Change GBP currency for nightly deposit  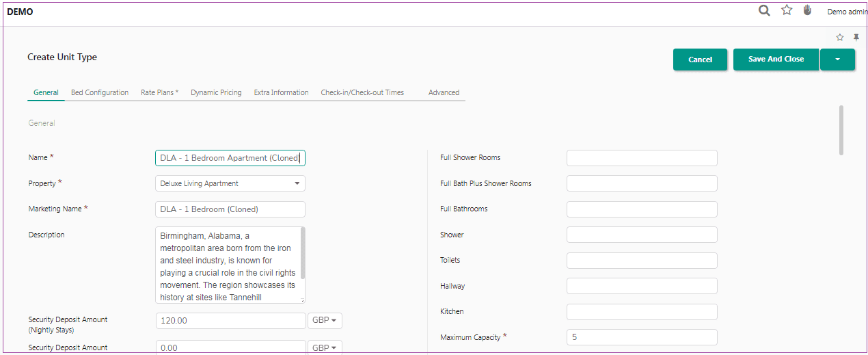325,321
